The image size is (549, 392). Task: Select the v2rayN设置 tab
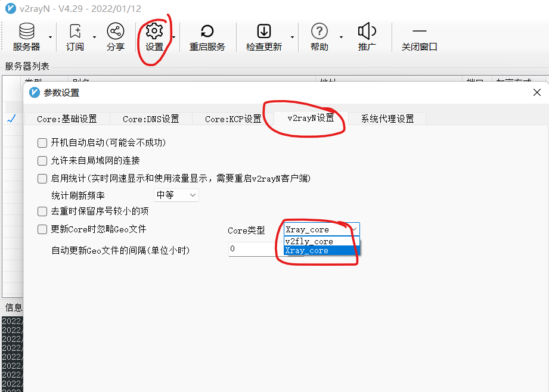tap(311, 118)
